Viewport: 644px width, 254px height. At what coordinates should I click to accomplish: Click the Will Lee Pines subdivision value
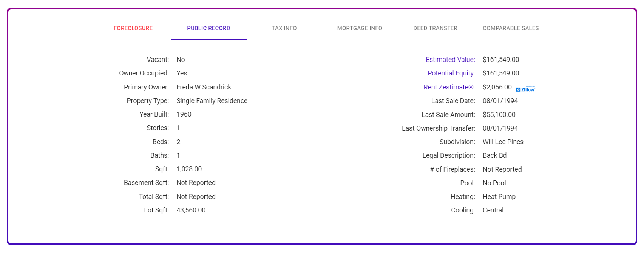pyautogui.click(x=503, y=142)
